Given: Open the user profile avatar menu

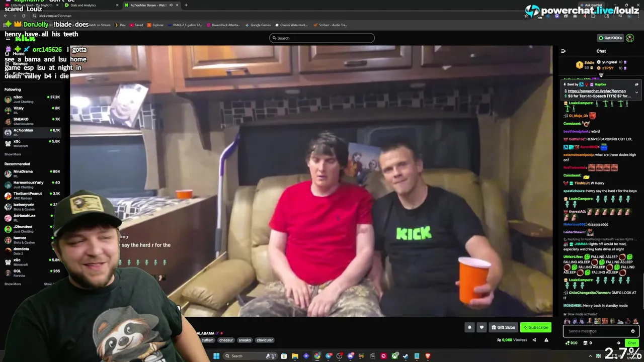Looking at the screenshot, I should (x=630, y=38).
